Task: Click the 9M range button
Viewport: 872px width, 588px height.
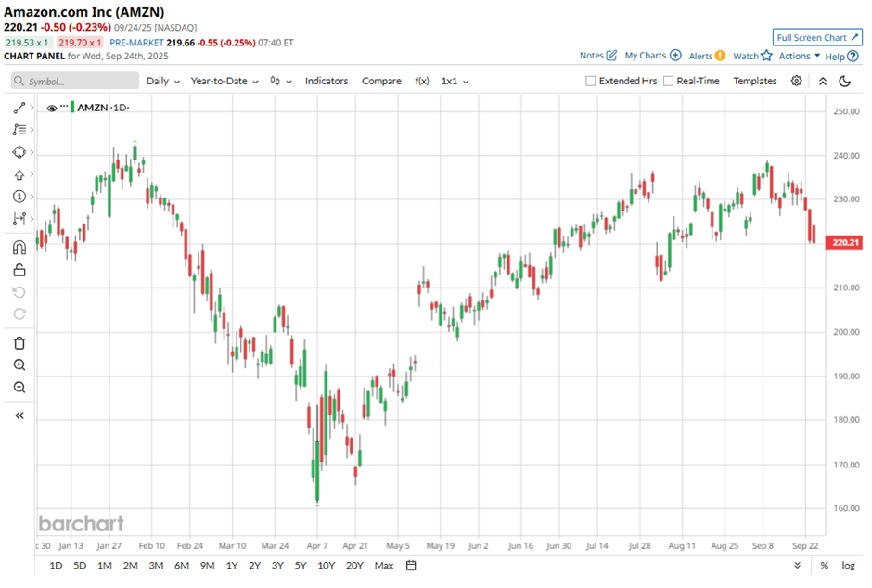Action: [207, 565]
